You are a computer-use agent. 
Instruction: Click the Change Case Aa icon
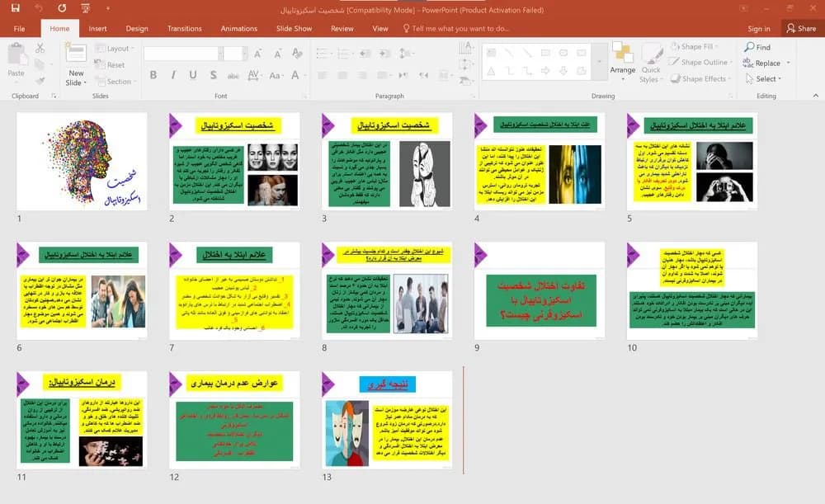(x=275, y=75)
